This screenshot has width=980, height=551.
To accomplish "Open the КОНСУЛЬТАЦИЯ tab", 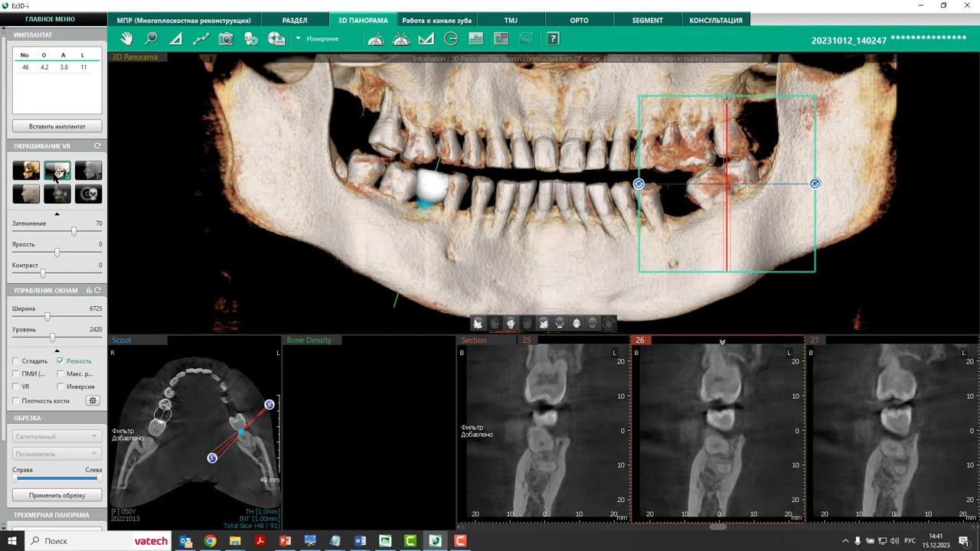I will [716, 20].
